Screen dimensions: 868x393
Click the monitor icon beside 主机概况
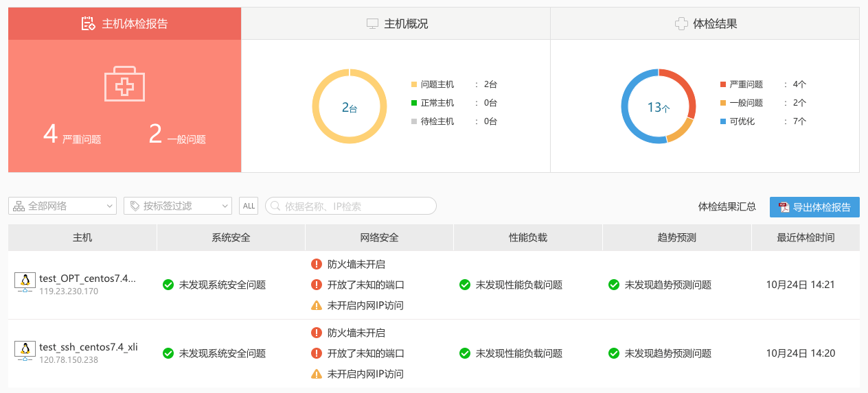[372, 24]
